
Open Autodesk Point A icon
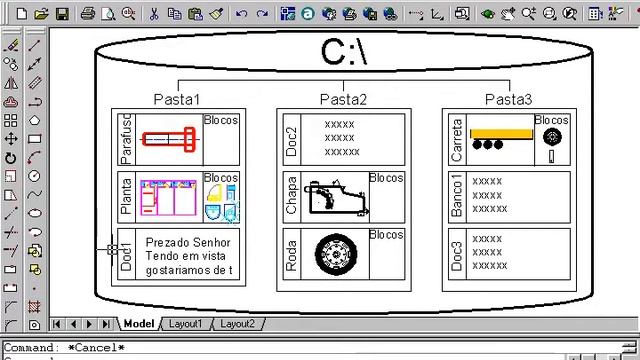click(x=308, y=14)
